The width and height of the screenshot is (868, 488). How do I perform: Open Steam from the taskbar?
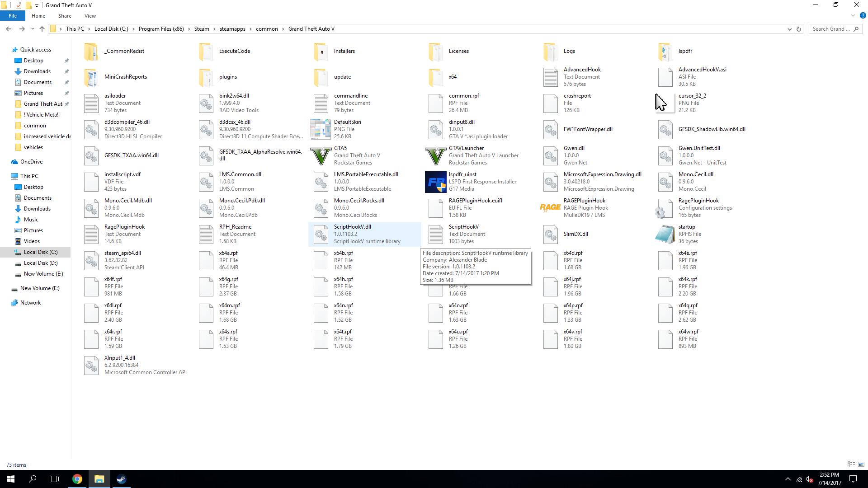click(x=121, y=479)
